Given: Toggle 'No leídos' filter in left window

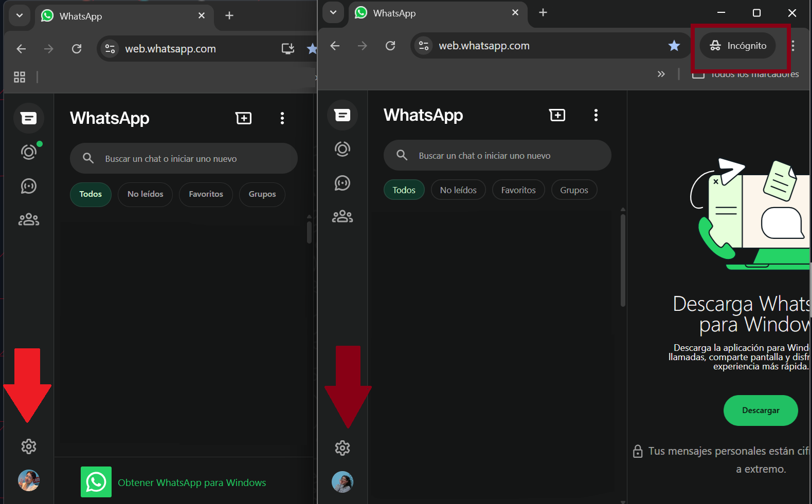Looking at the screenshot, I should (x=145, y=194).
